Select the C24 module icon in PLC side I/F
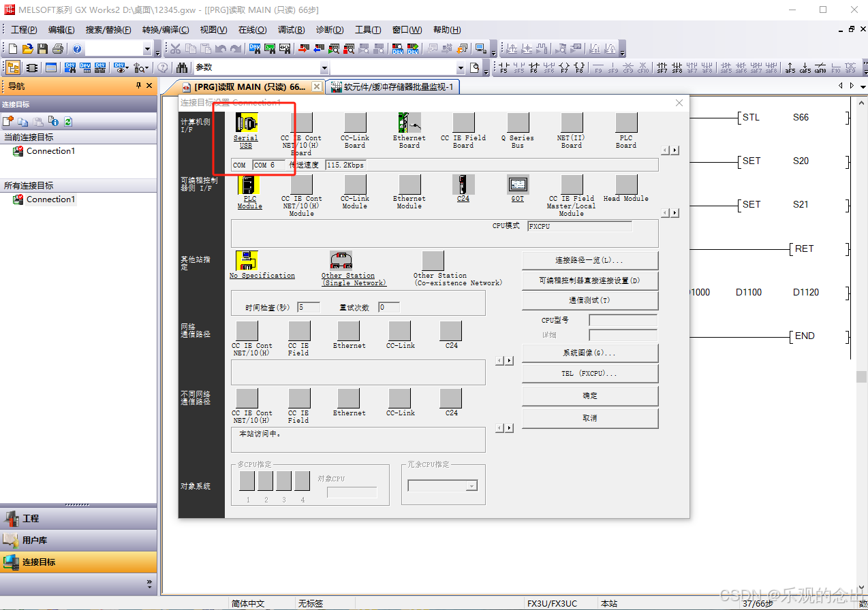 [x=463, y=184]
